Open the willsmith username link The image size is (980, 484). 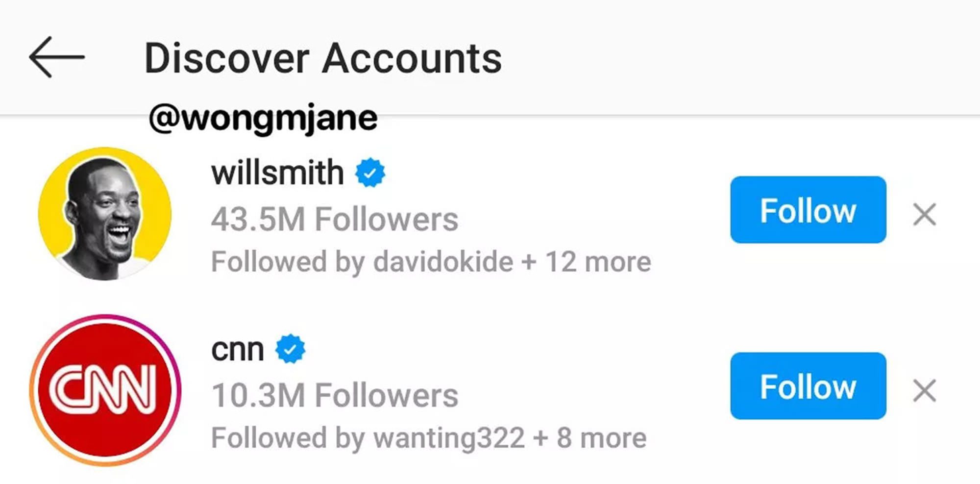click(277, 173)
